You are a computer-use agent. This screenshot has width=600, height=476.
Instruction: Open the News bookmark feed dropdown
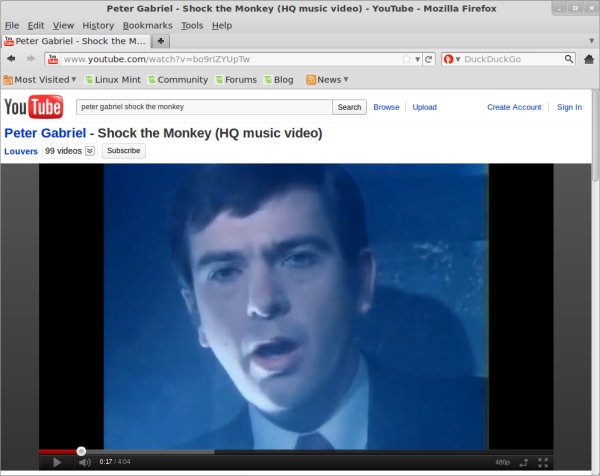pyautogui.click(x=327, y=79)
